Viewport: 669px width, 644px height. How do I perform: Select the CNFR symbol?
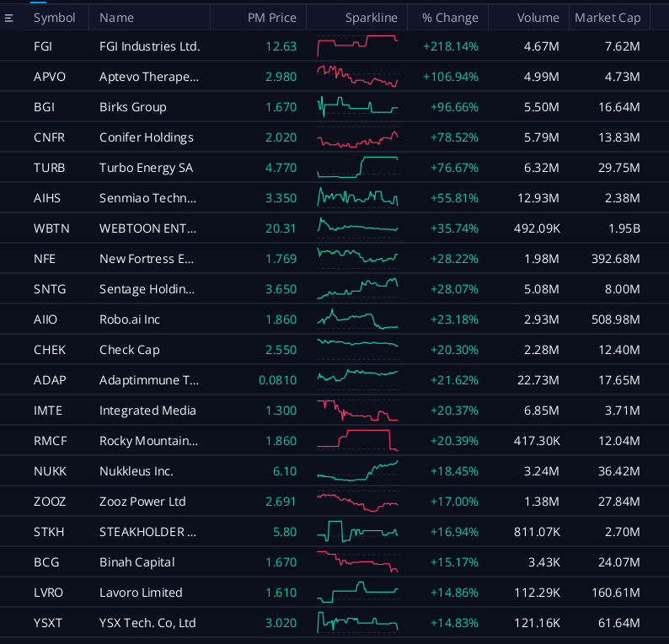(49, 137)
